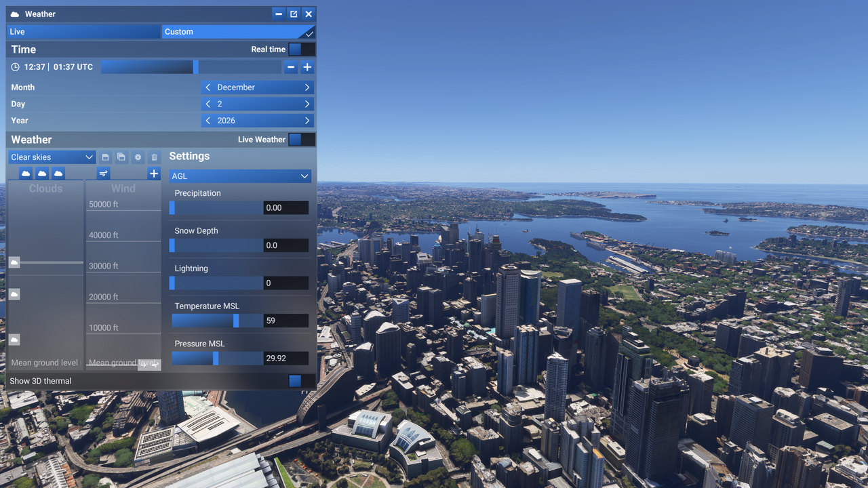This screenshot has height=488, width=868.
Task: Adjust the Snow Depth slider
Action: 216,245
